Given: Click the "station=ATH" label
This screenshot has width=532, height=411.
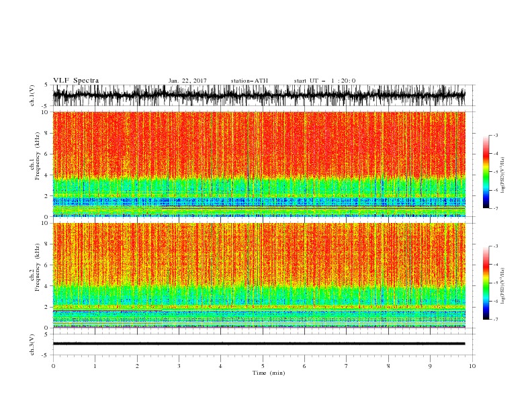Looking at the screenshot, I should (249, 81).
